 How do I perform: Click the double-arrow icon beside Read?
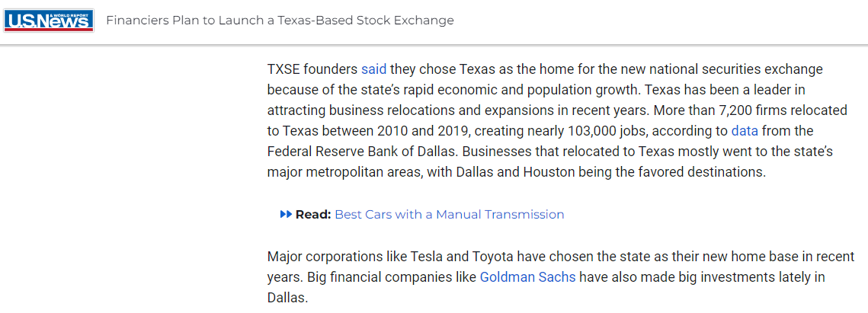point(286,214)
